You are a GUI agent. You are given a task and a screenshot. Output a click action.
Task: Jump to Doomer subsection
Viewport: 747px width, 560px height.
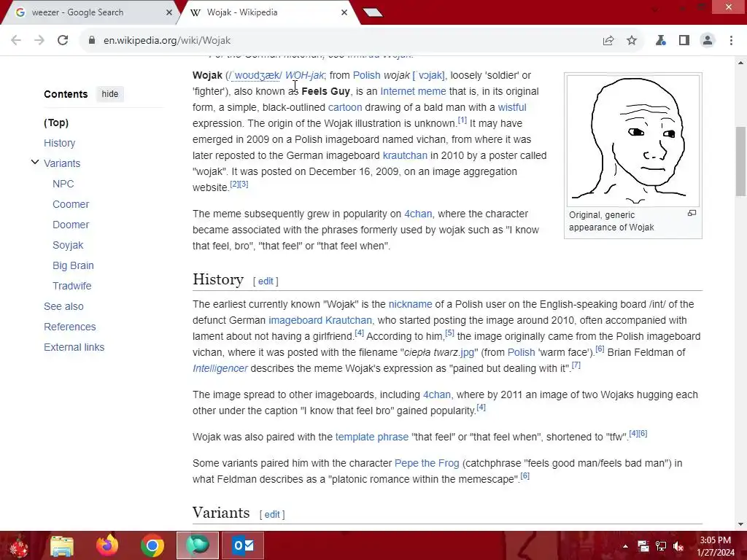click(x=71, y=225)
